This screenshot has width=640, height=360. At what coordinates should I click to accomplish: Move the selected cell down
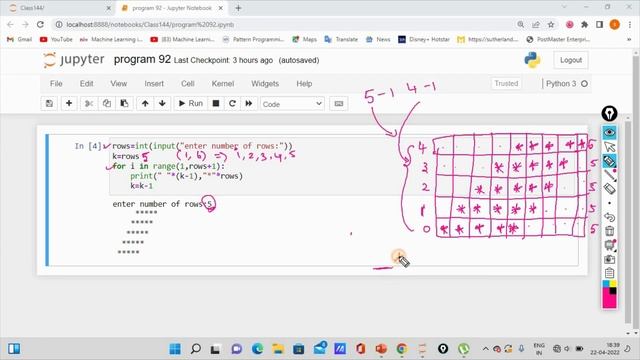(x=162, y=104)
